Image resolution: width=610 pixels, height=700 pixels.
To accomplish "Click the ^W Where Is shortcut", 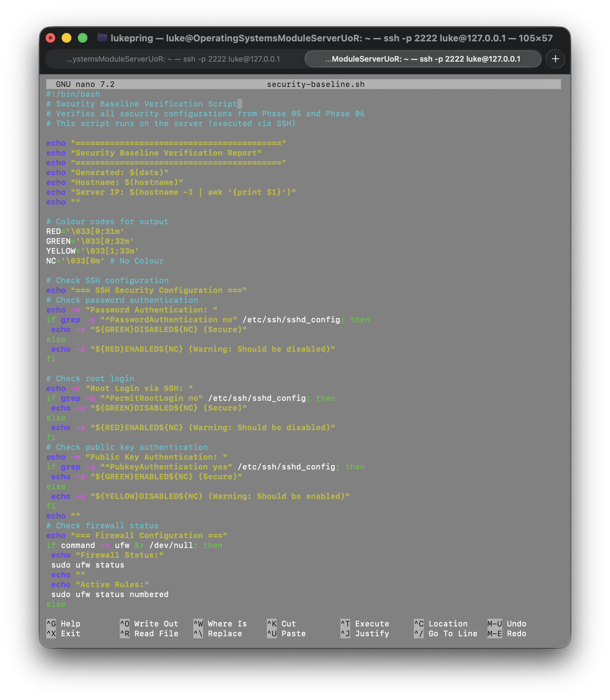I will [220, 624].
